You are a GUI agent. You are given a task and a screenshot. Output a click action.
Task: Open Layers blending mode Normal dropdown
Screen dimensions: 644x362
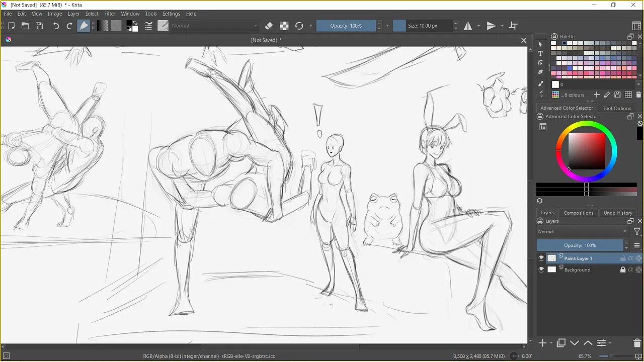[x=583, y=232]
